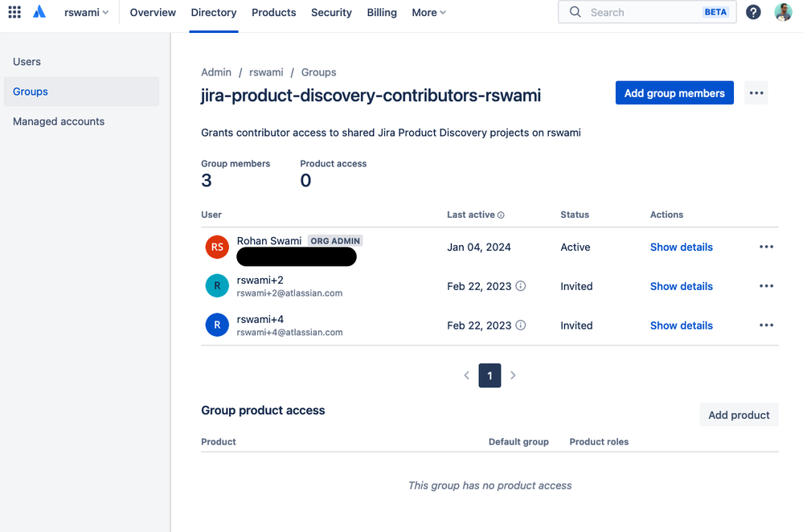Open the actions menu for Rohan Swami

point(766,247)
